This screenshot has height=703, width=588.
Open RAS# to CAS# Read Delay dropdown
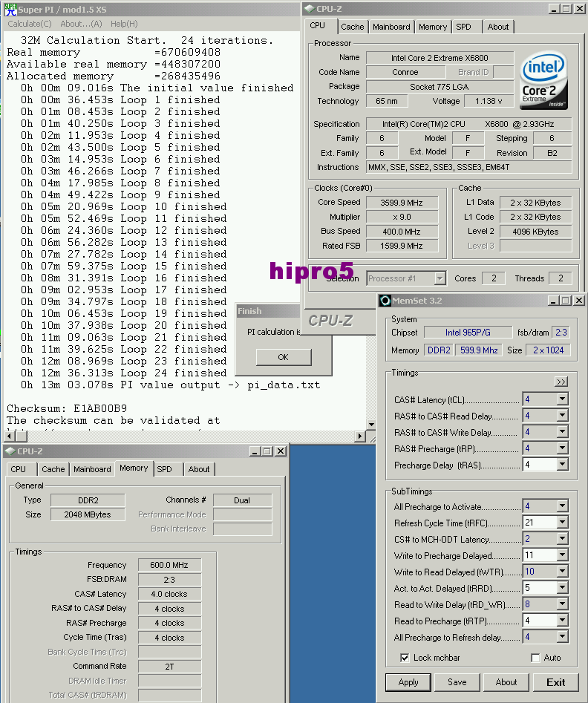563,416
